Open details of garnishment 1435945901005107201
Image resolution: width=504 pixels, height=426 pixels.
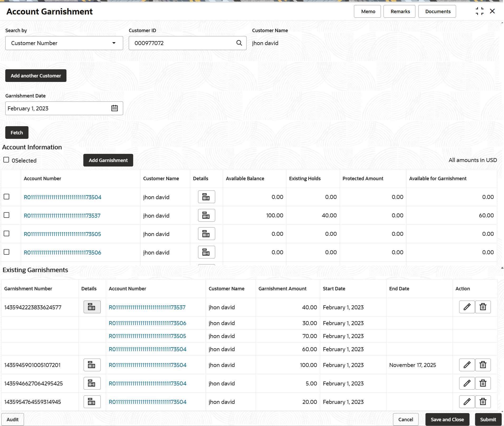point(92,365)
